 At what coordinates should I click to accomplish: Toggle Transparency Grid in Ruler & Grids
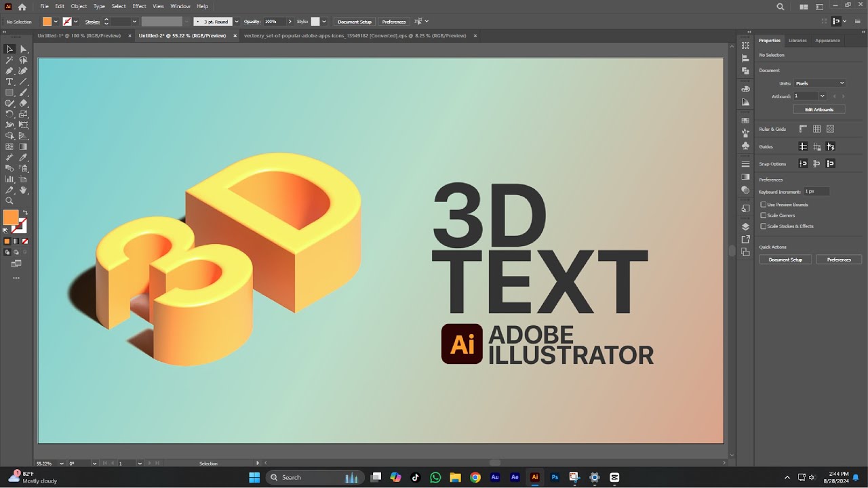coord(831,129)
